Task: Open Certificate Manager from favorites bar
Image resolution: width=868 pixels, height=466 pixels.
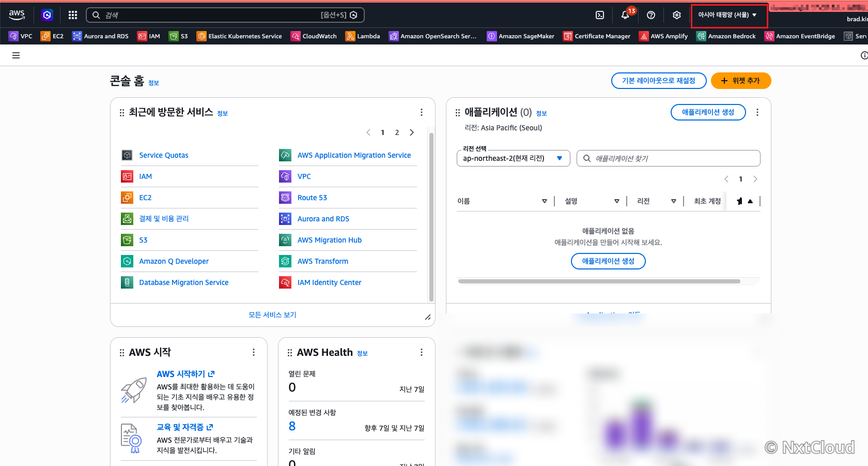Action: pyautogui.click(x=597, y=36)
